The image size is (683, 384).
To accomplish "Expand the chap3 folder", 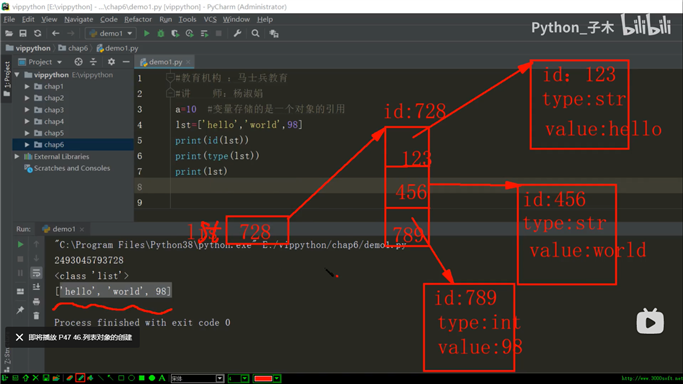I will [27, 110].
